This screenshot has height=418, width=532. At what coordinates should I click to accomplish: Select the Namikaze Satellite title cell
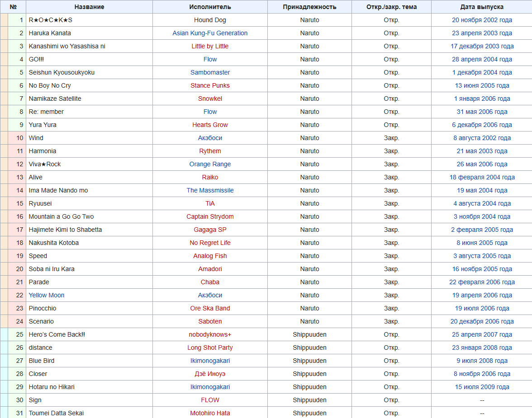click(x=89, y=99)
